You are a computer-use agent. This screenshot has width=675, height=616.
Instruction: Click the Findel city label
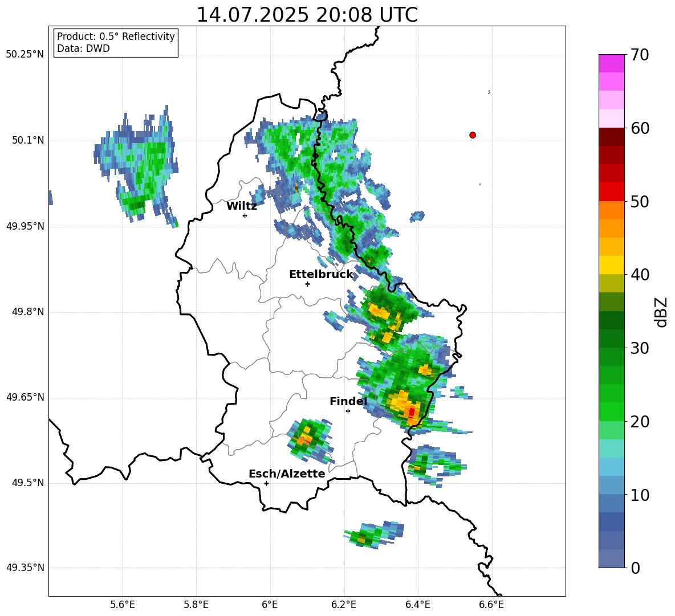pyautogui.click(x=348, y=401)
